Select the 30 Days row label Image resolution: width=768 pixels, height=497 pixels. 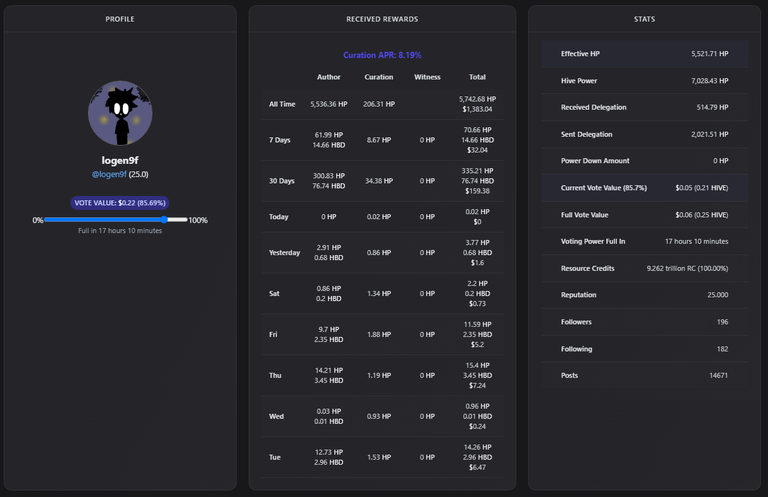coord(282,181)
